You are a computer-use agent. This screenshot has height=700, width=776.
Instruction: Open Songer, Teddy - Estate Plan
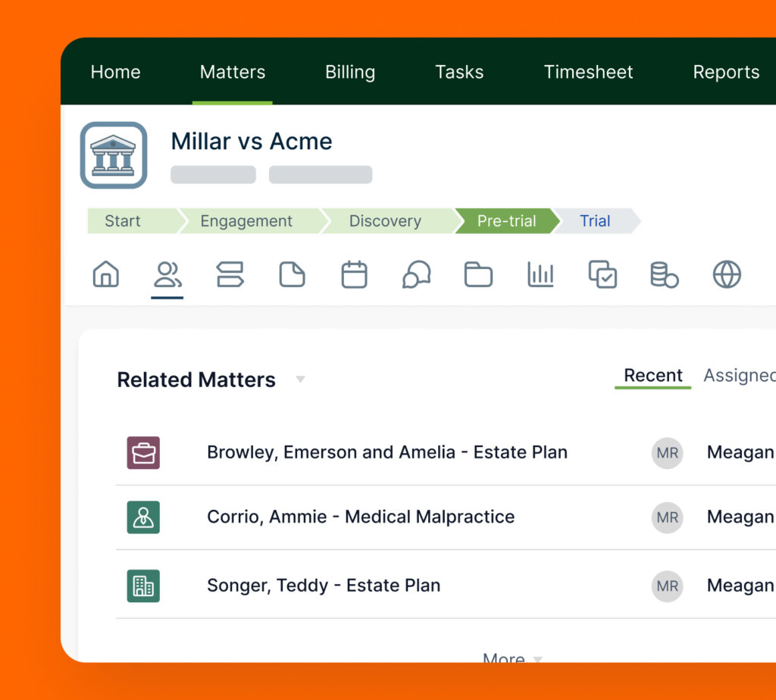(x=324, y=586)
